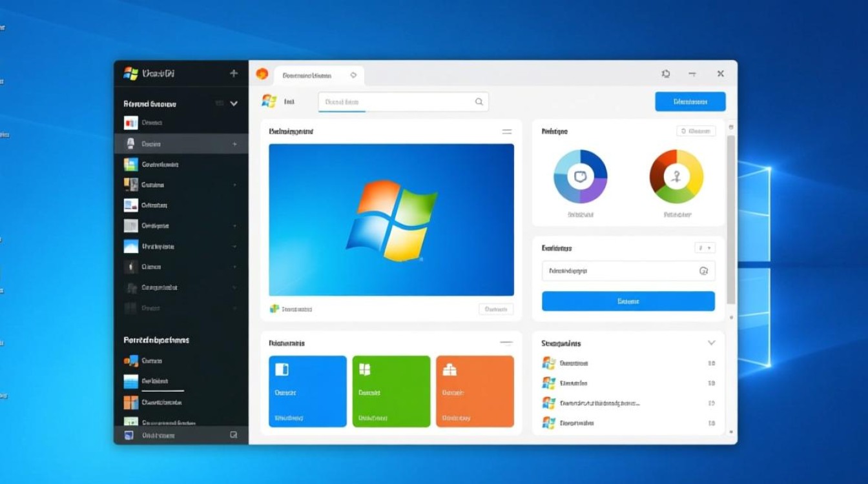Viewport: 868px width, 484px height.
Task: Click the circular icon inside the right panel input field
Action: point(704,272)
